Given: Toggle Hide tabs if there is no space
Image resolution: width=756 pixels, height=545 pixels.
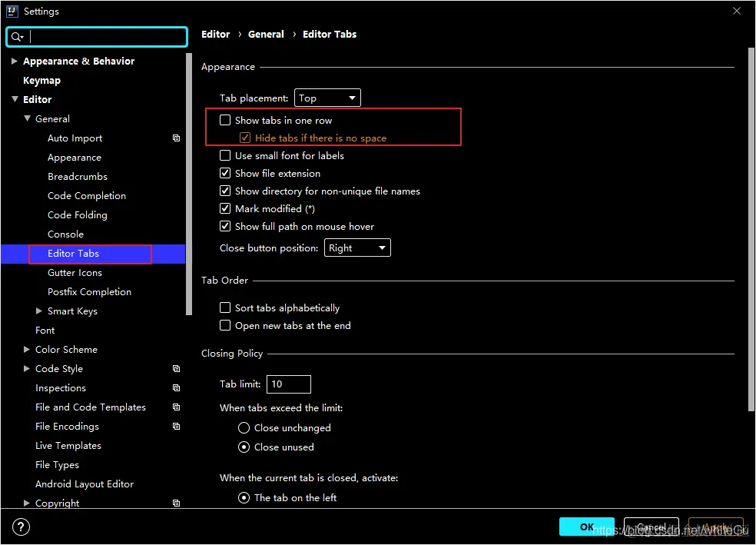Looking at the screenshot, I should [245, 138].
